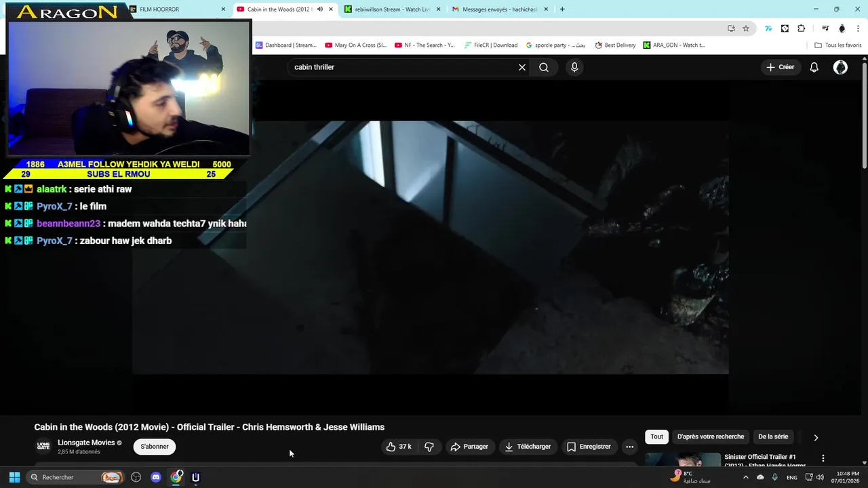Click the microphone icon in system tray
This screenshot has height=488, width=868.
coord(774,477)
